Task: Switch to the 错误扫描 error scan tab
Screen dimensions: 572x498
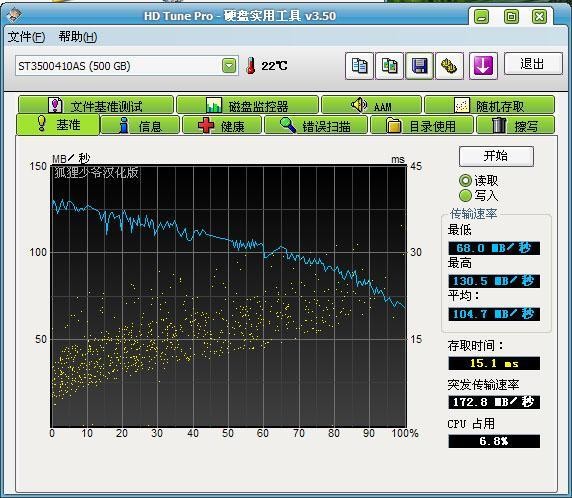Action: coord(316,126)
